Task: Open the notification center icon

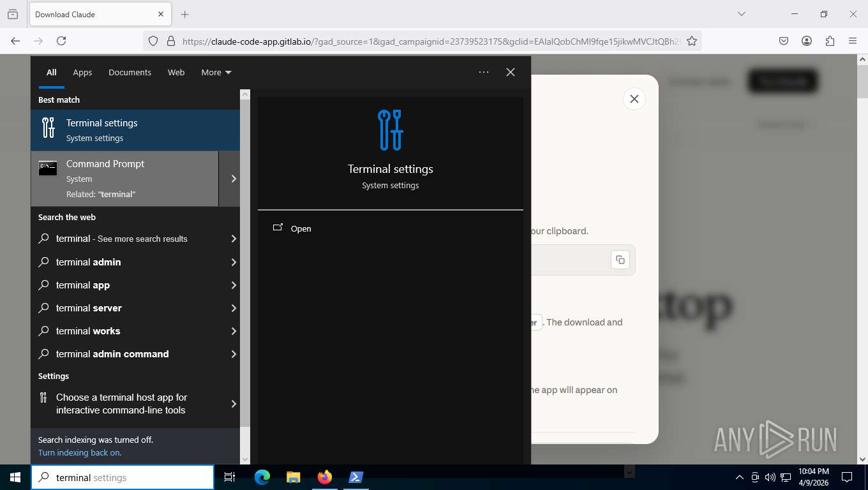Action: (x=847, y=477)
